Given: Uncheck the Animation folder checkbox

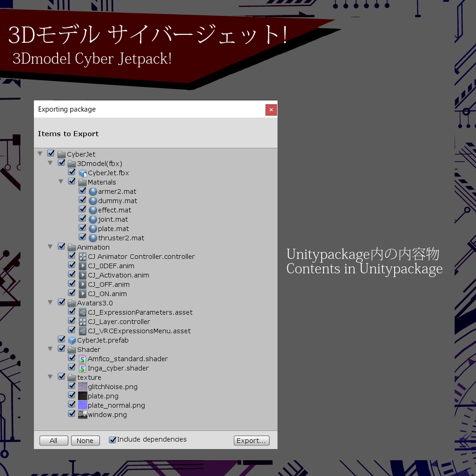Looking at the screenshot, I should pos(61,246).
